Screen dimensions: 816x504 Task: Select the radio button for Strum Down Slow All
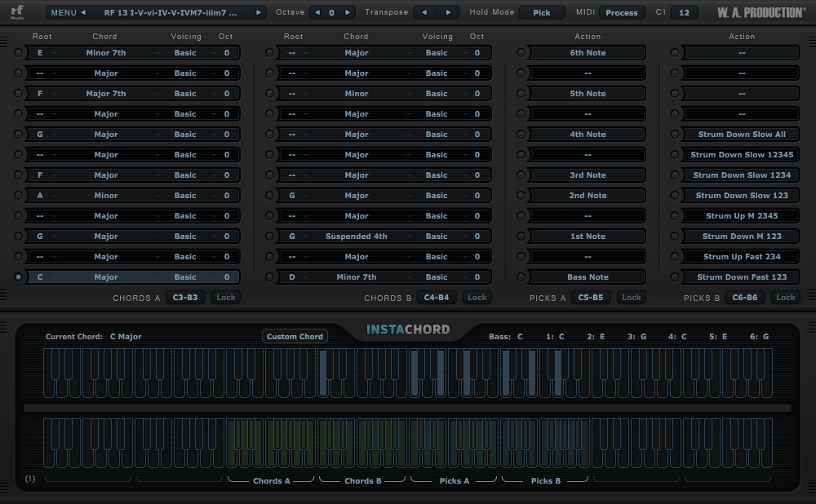[x=675, y=135]
